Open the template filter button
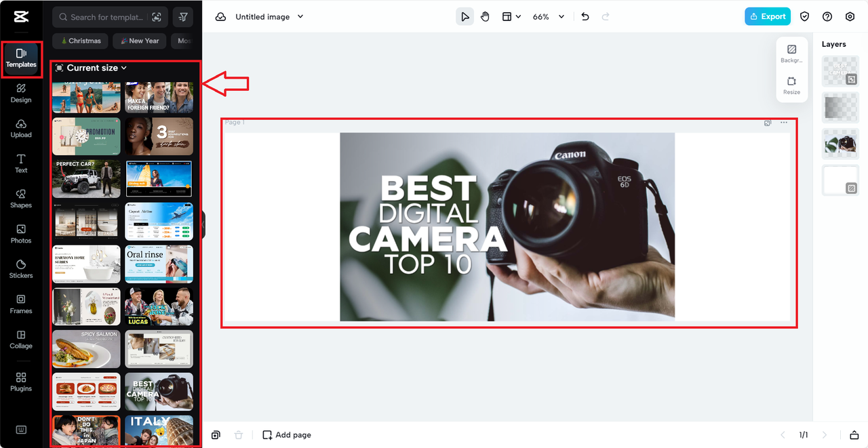Image resolution: width=868 pixels, height=448 pixels. [183, 17]
